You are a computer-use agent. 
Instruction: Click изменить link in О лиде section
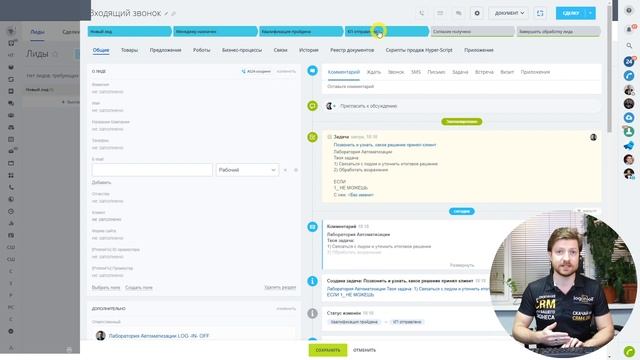click(286, 71)
